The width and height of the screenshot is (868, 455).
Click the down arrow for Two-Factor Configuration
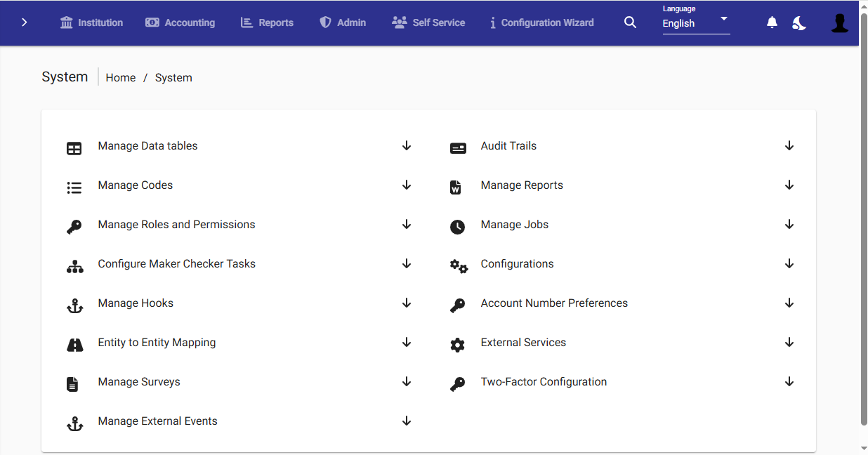click(x=789, y=382)
